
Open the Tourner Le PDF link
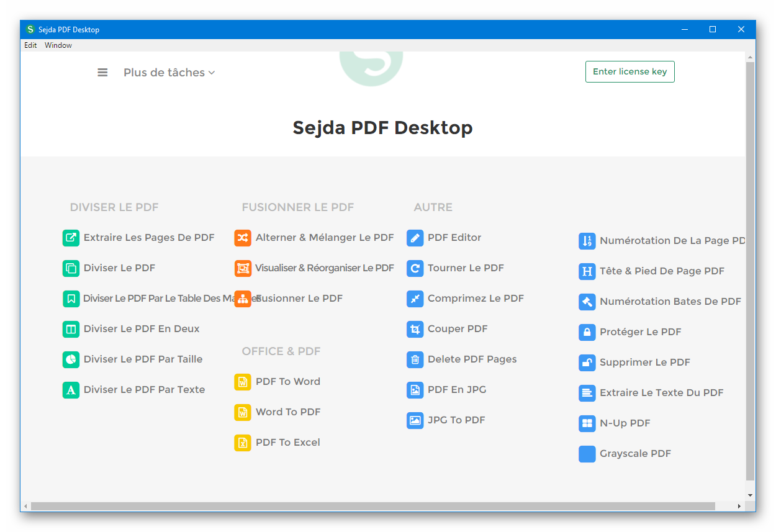click(466, 268)
